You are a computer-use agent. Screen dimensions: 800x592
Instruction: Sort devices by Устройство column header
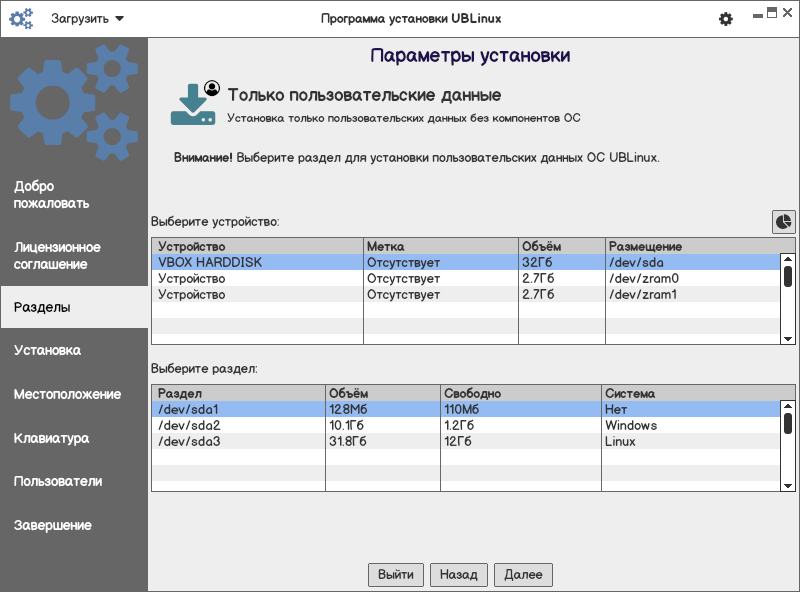point(258,246)
